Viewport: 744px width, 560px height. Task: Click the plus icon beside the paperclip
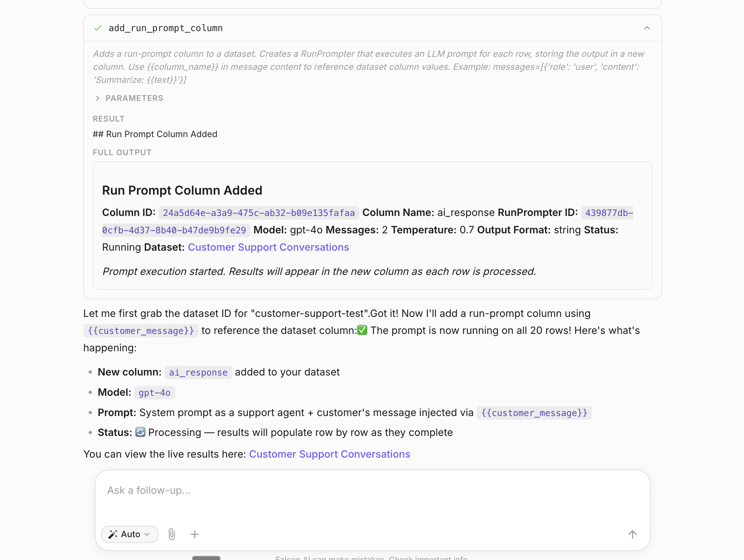[195, 534]
